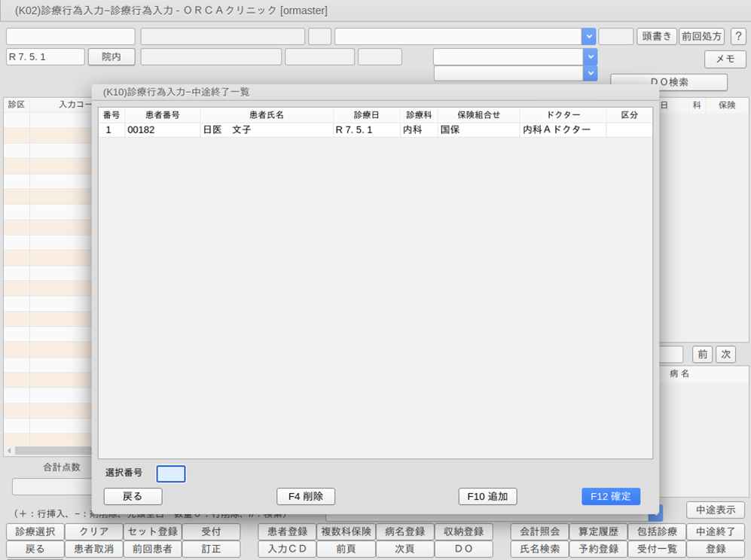751x560 pixels.
Task: Focus the 選択番号 input field
Action: pyautogui.click(x=171, y=473)
